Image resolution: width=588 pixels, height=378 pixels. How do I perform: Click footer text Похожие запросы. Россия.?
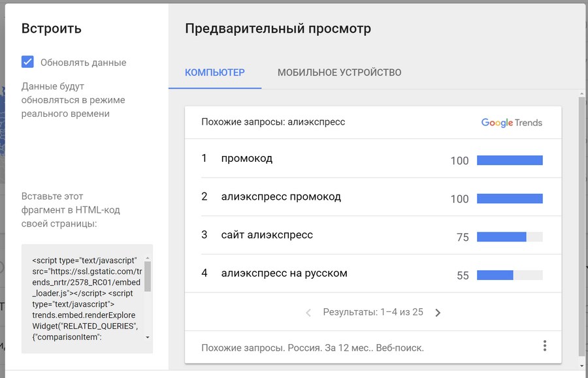tap(312, 348)
